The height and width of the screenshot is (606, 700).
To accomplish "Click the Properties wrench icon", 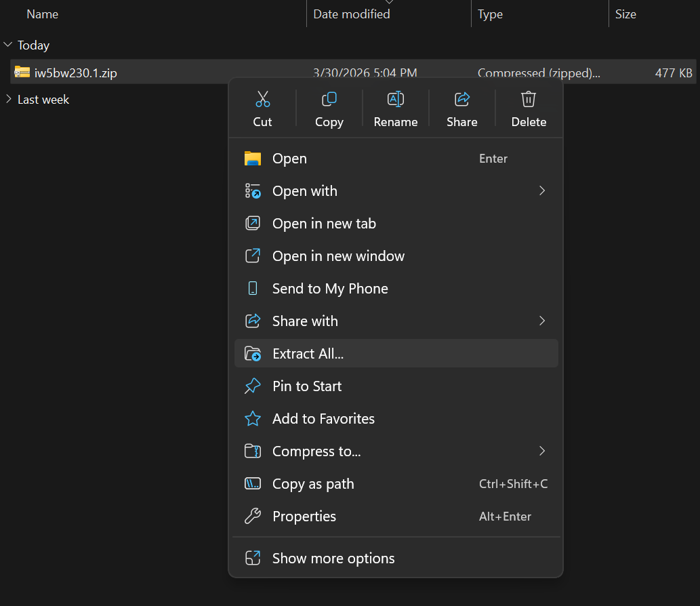I will click(x=253, y=517).
